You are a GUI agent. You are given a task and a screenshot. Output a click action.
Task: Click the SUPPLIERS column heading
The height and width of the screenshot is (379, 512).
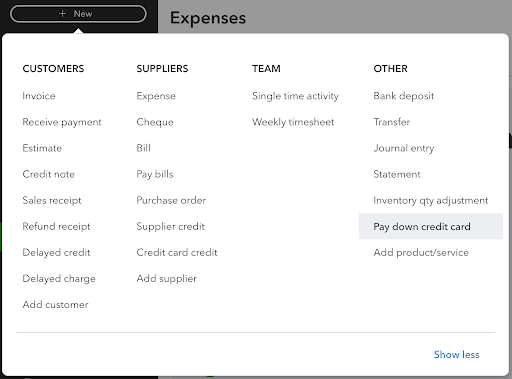[162, 69]
